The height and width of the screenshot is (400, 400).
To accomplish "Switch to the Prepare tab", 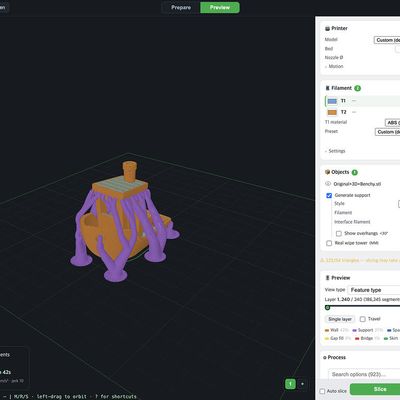I will pyautogui.click(x=181, y=7).
